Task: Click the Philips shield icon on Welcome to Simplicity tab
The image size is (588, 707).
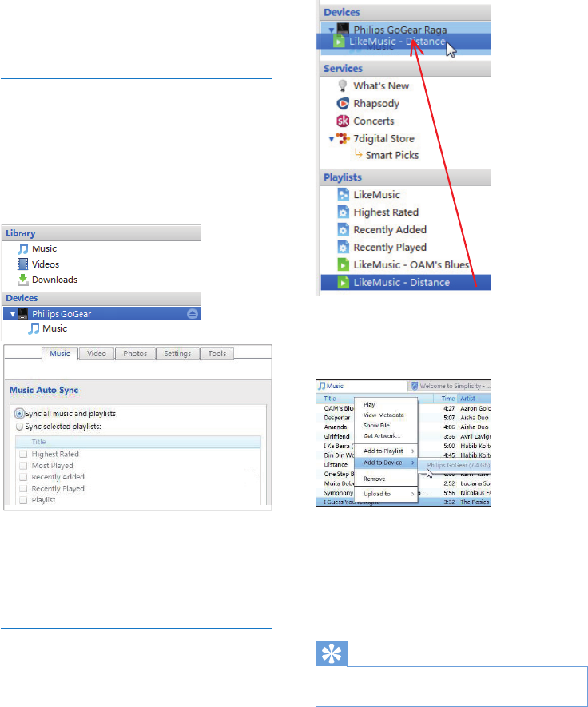Action: tap(415, 386)
